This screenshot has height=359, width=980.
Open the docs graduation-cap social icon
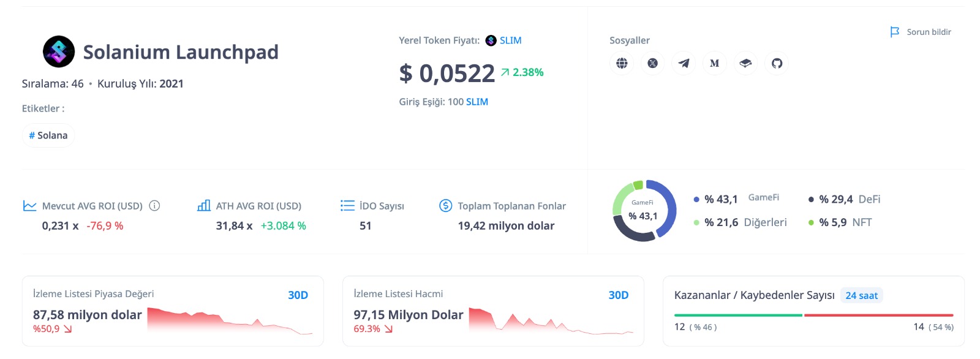(x=745, y=63)
